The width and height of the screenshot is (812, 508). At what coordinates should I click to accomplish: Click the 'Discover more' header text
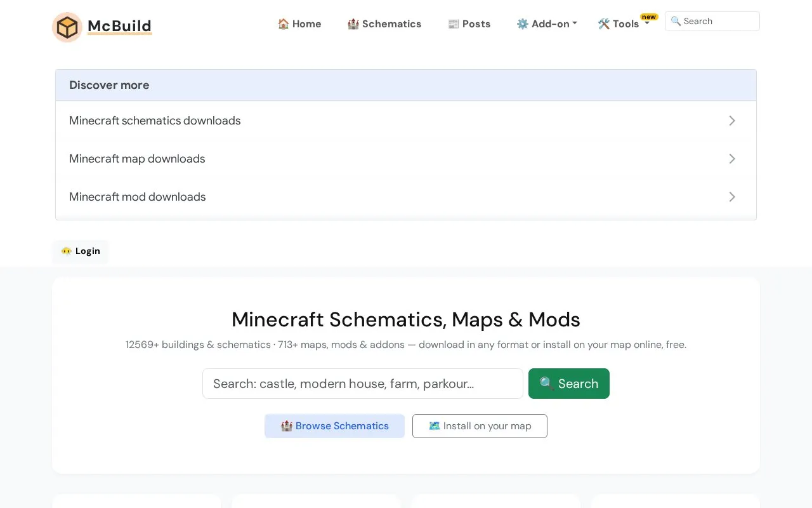(109, 85)
